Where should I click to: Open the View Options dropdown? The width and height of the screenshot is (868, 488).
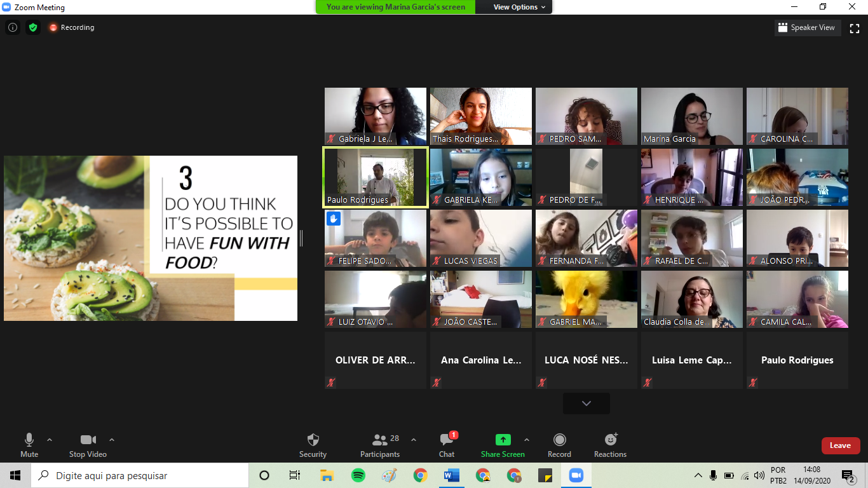(x=520, y=7)
